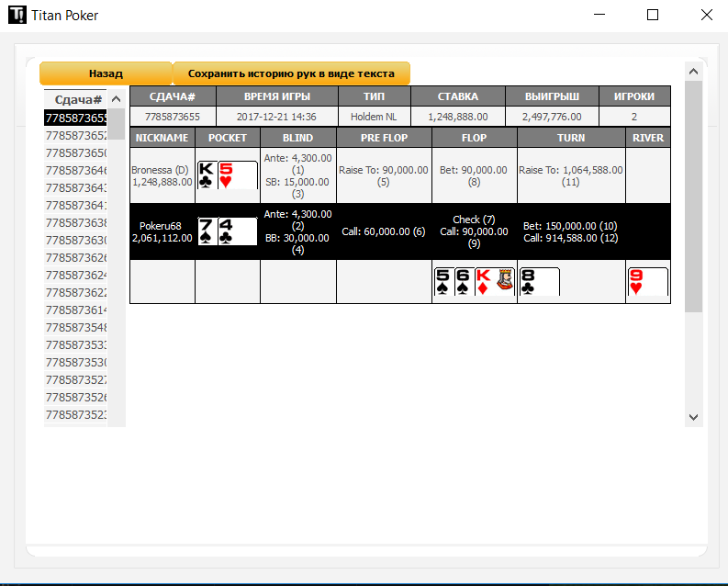Click Pokeru68's 4 of clubs pocket card
The width and height of the screenshot is (728, 586).
point(238,231)
